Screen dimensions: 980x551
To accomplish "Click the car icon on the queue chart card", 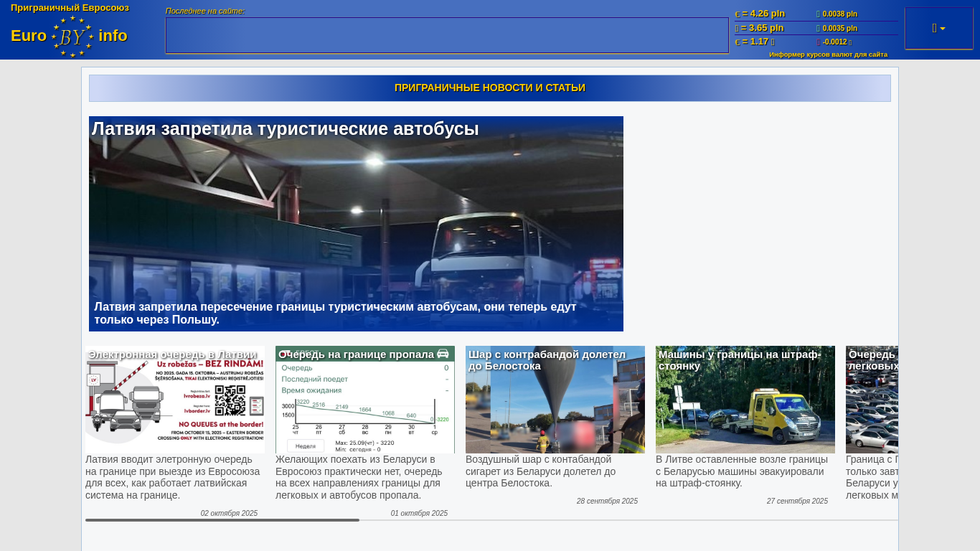I will [x=443, y=354].
